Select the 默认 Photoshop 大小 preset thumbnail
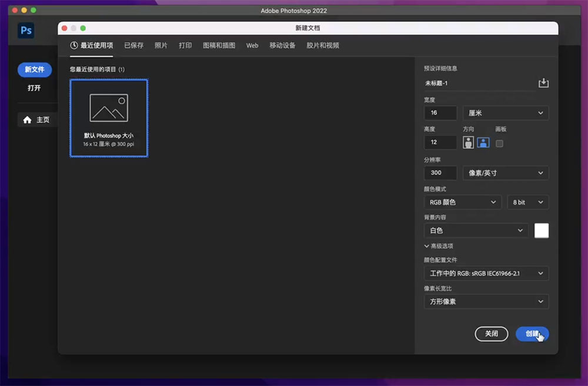Screen dimensions: 588x386 tap(109, 118)
